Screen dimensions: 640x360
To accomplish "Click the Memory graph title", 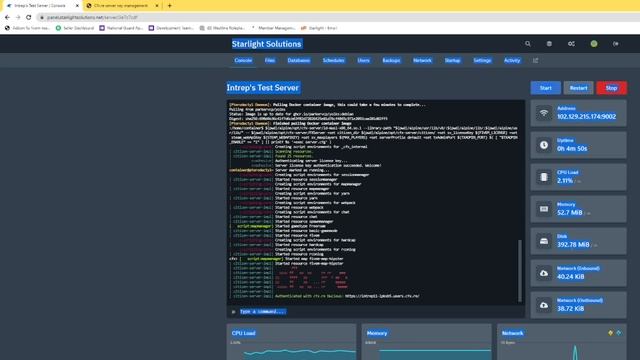I will point(377,333).
